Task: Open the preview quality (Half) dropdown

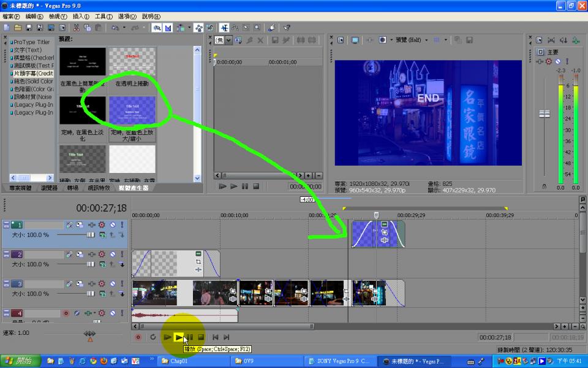Action: tap(415, 40)
